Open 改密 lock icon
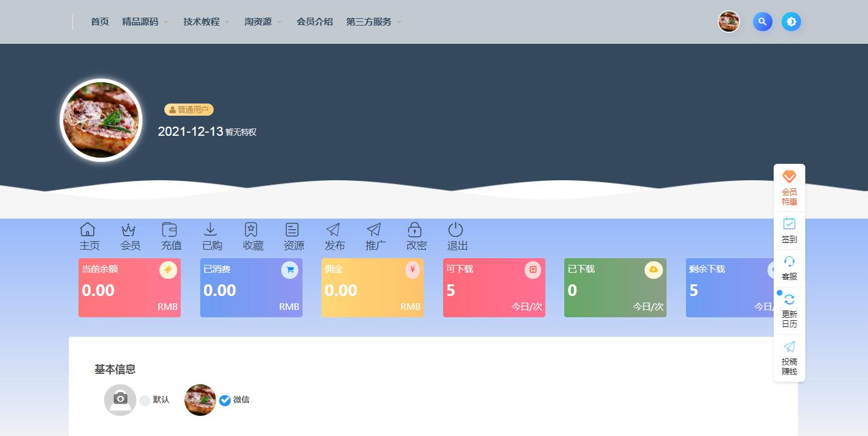 pos(415,230)
